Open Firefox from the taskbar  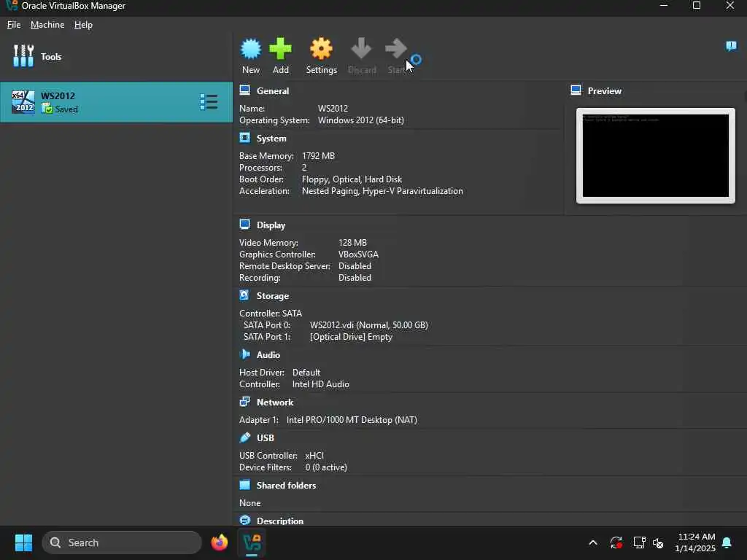coord(219,542)
